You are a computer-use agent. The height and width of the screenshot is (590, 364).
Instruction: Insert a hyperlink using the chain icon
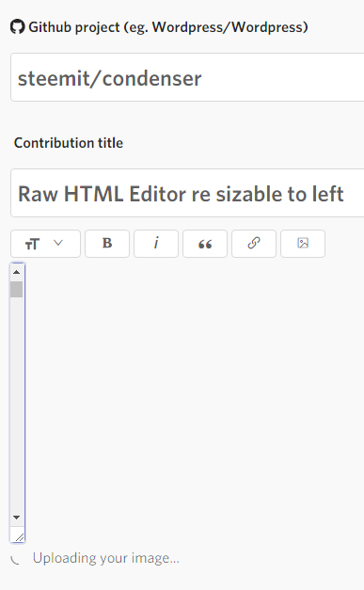(x=254, y=244)
